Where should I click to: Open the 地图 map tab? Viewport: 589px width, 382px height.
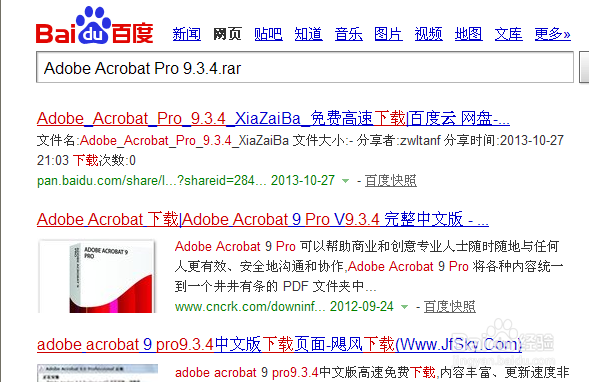(468, 34)
